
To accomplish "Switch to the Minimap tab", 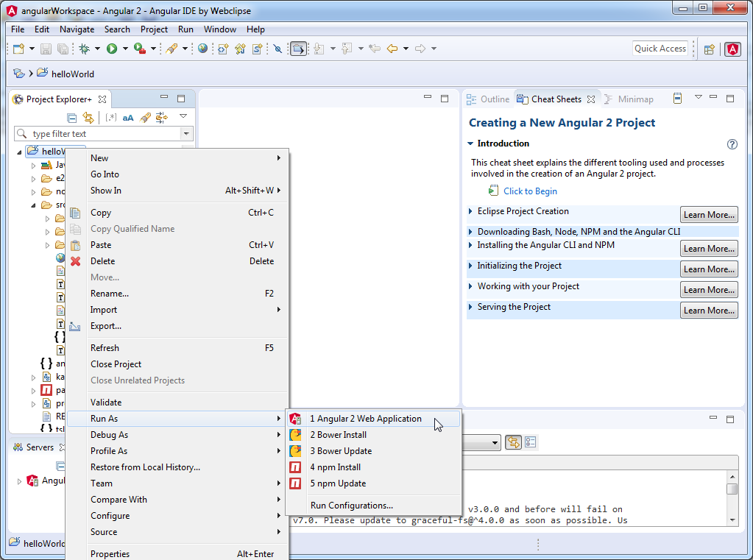I will tap(629, 99).
